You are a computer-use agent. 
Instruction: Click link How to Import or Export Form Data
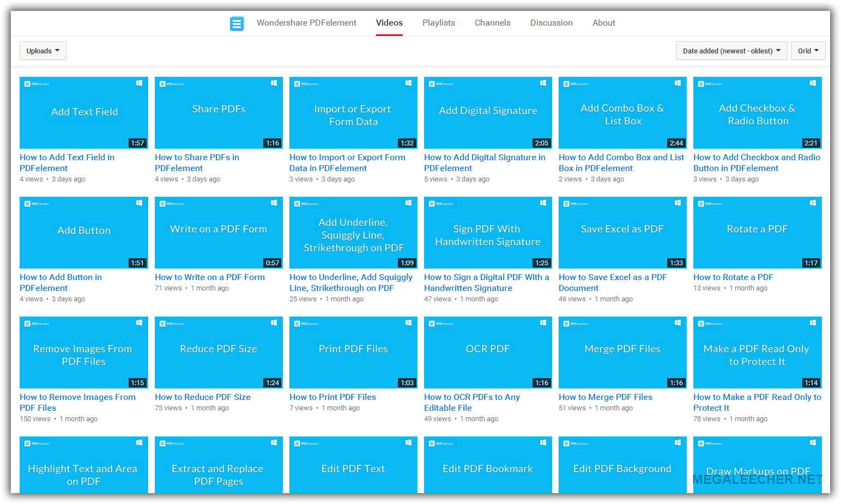347,162
